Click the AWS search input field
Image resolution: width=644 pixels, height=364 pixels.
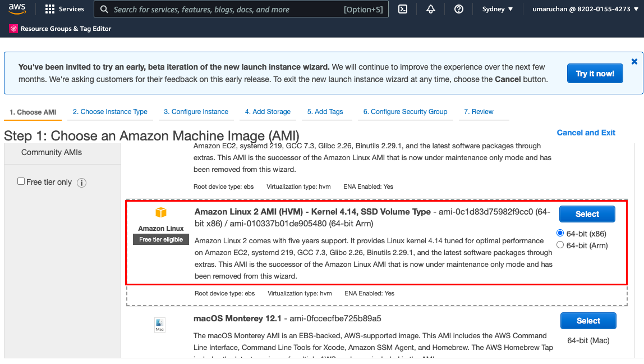pyautogui.click(x=224, y=9)
